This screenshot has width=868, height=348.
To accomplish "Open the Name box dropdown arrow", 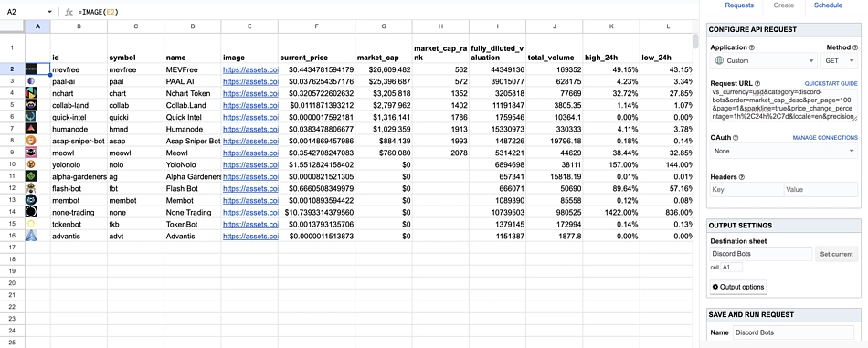I will pyautogui.click(x=50, y=12).
